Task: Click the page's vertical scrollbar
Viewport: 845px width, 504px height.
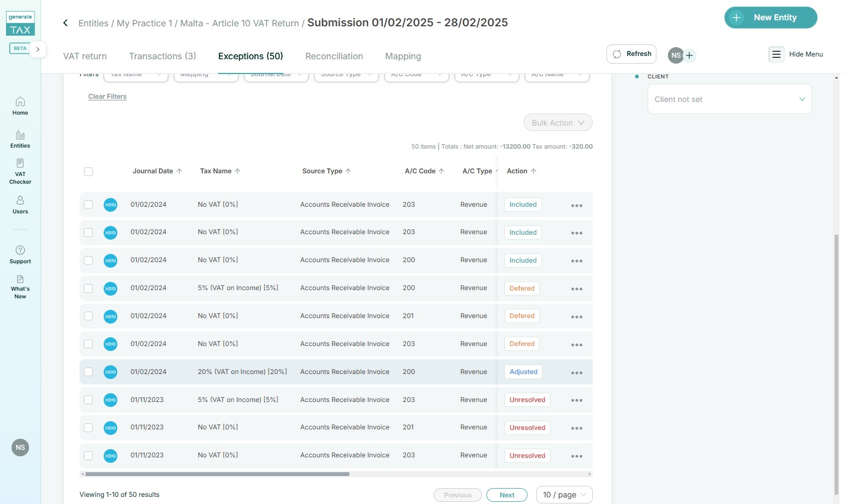Action: tap(836, 364)
